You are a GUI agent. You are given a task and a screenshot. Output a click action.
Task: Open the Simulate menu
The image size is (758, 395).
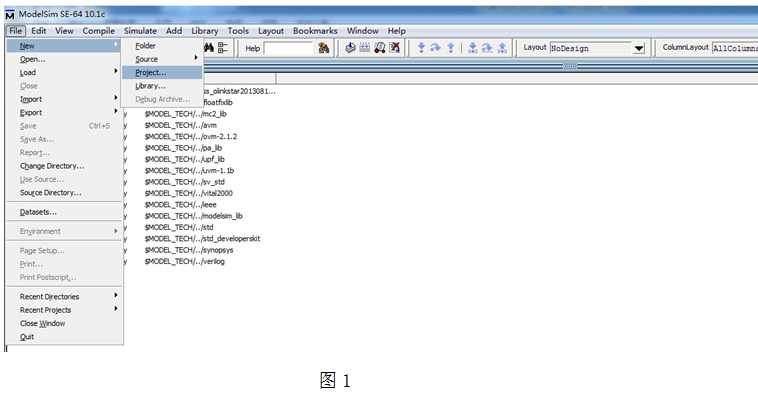coord(140,31)
